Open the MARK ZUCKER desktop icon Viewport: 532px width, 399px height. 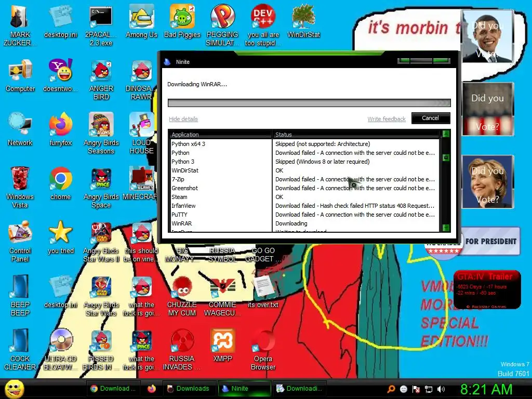20,25
